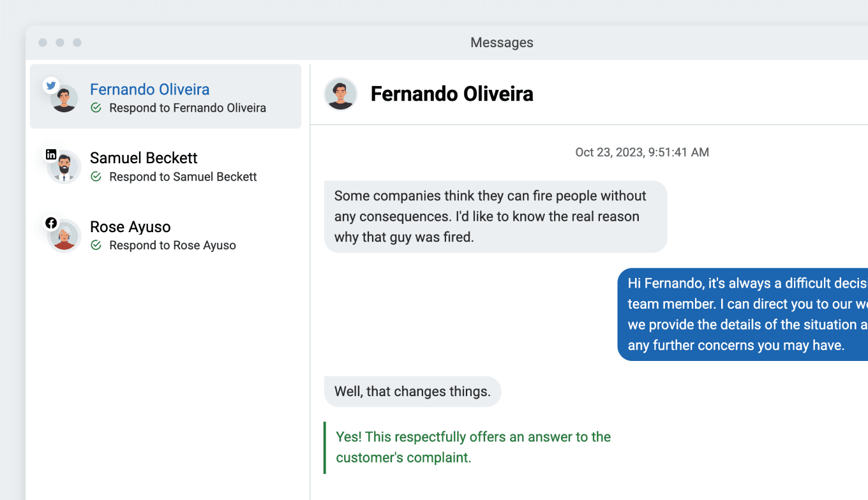
Task: Click Fernando Oliveira's avatar in the sidebar
Action: [x=65, y=99]
